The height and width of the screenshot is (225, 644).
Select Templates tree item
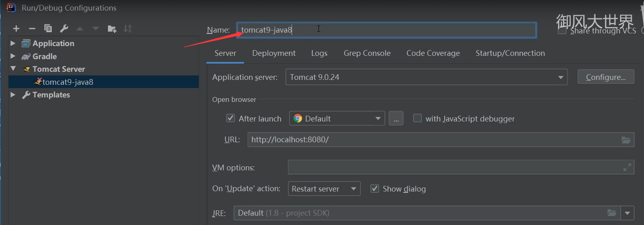tap(51, 95)
